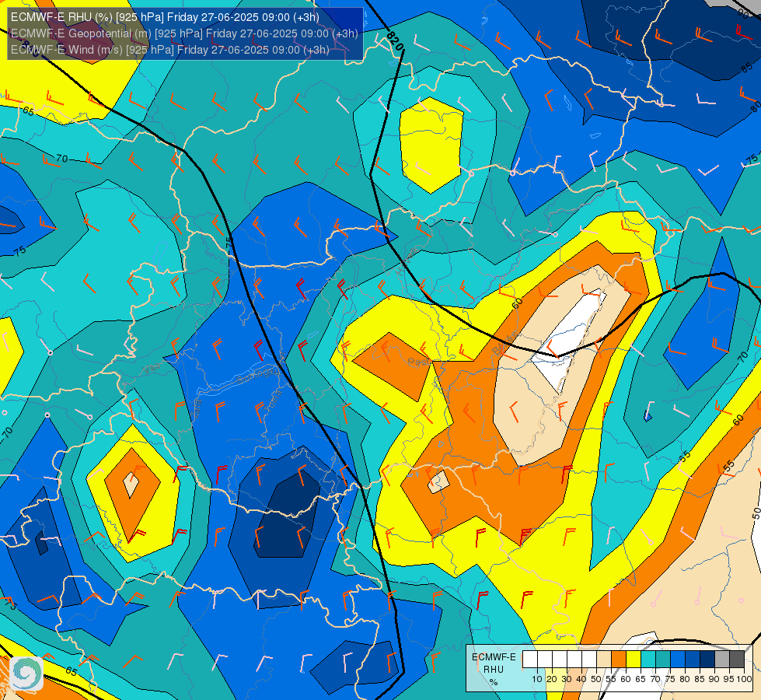761x700 pixels.
Task: Click the "ECMWF-E" label in the legend
Action: [494, 657]
